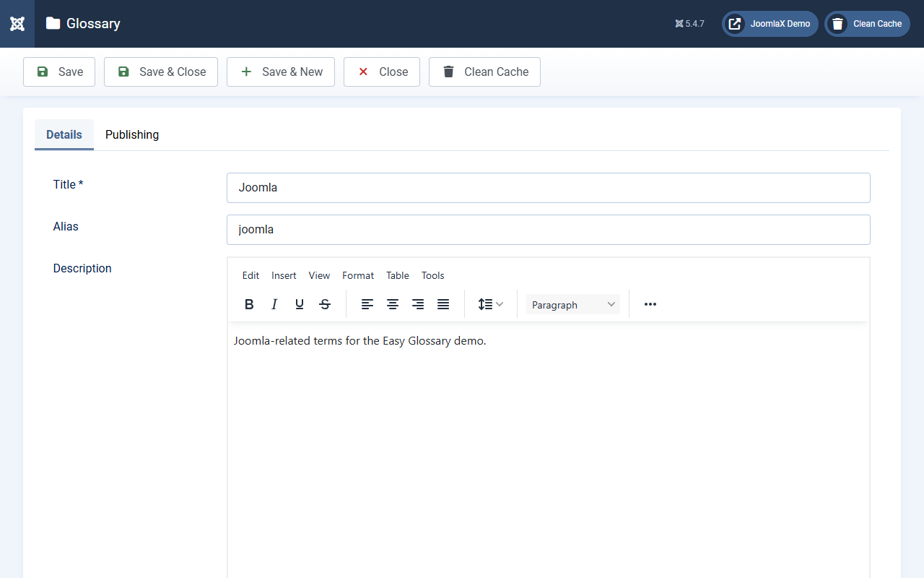924x578 pixels.
Task: Align text left
Action: [367, 304]
